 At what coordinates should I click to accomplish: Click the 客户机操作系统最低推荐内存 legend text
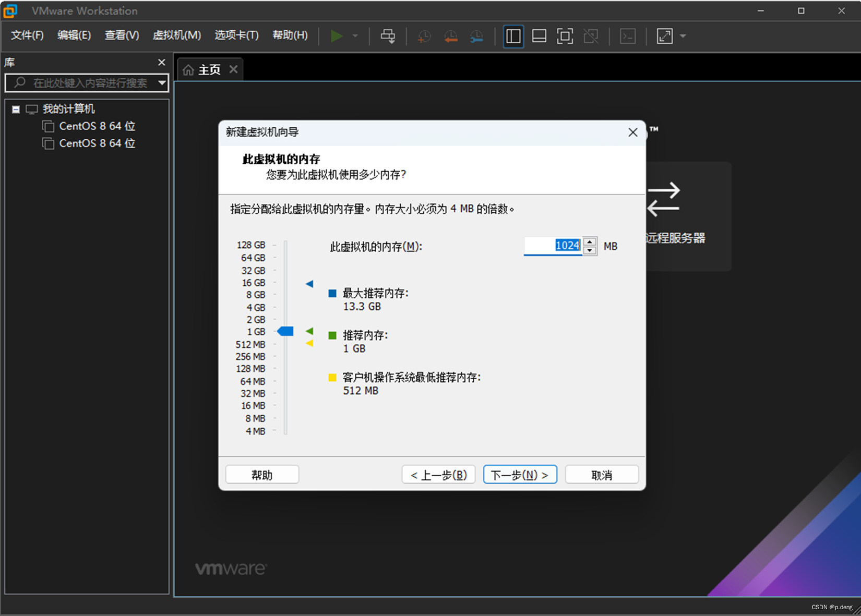coord(412,377)
